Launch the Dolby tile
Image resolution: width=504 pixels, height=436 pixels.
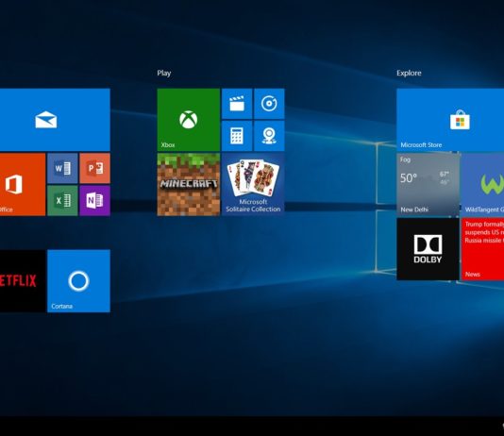click(x=428, y=249)
